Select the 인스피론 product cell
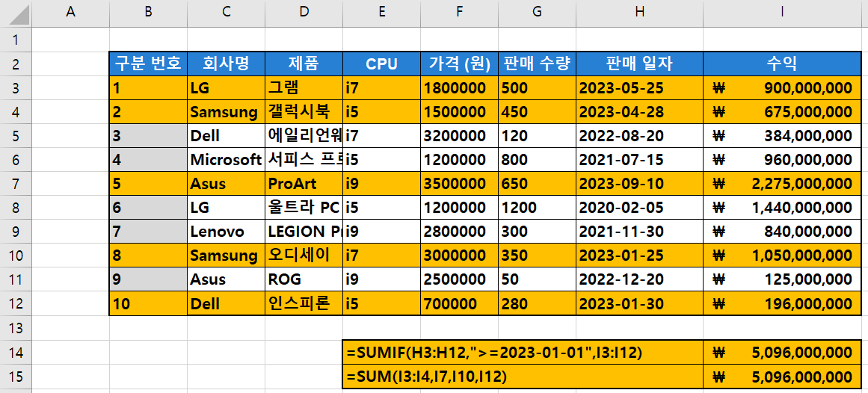The image size is (868, 393). tap(304, 303)
